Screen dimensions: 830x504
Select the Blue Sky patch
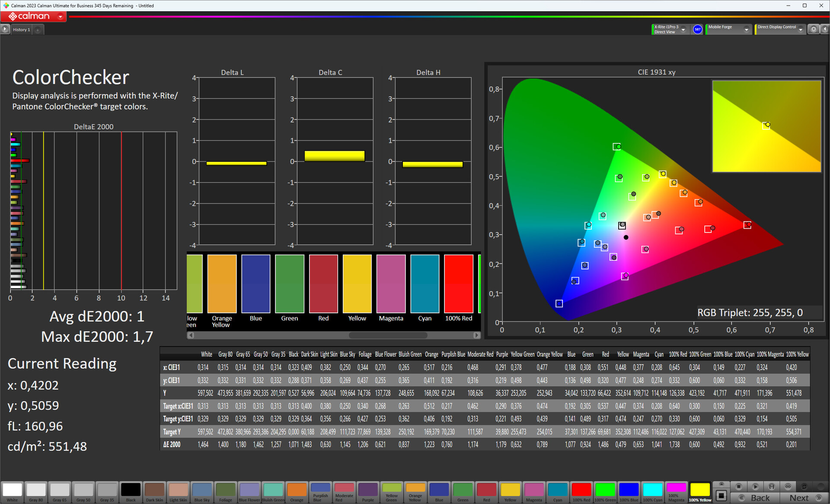point(202,492)
